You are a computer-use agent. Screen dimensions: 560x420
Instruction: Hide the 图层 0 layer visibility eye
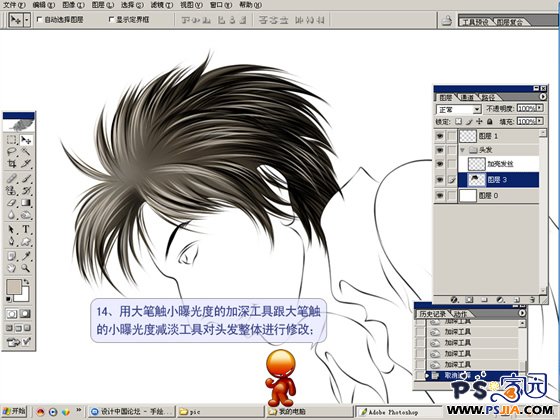click(x=440, y=195)
